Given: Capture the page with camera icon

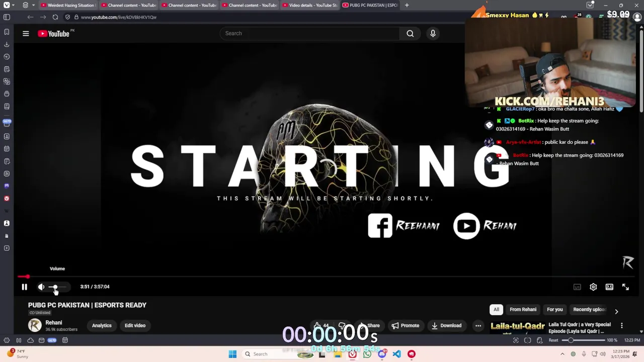Looking at the screenshot, I should (516, 340).
